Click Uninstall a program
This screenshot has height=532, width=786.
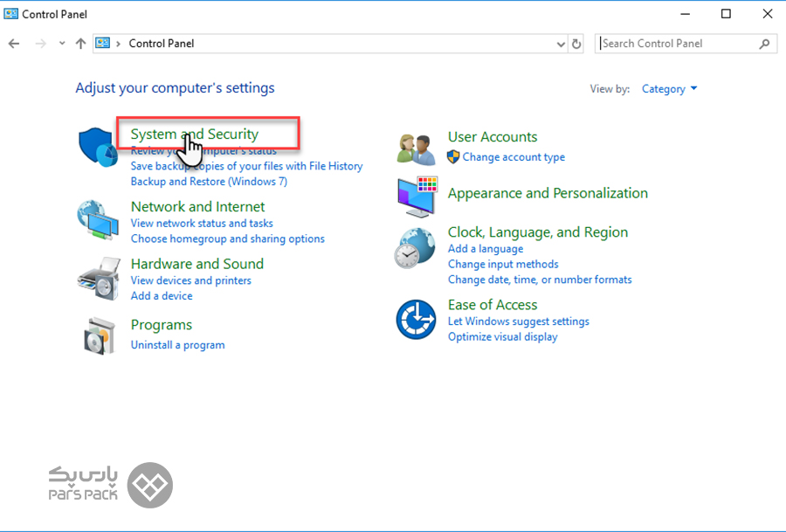178,345
